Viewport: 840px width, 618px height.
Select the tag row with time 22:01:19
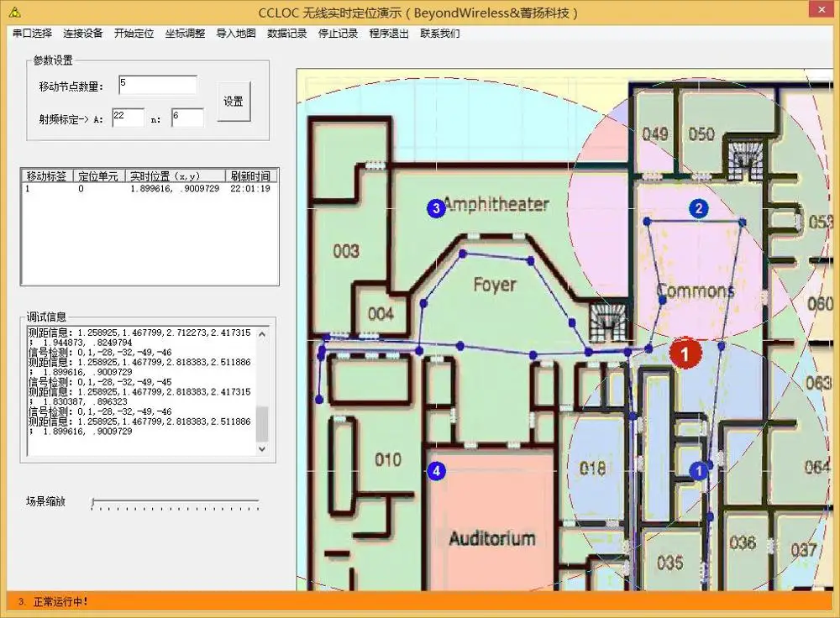pos(150,188)
